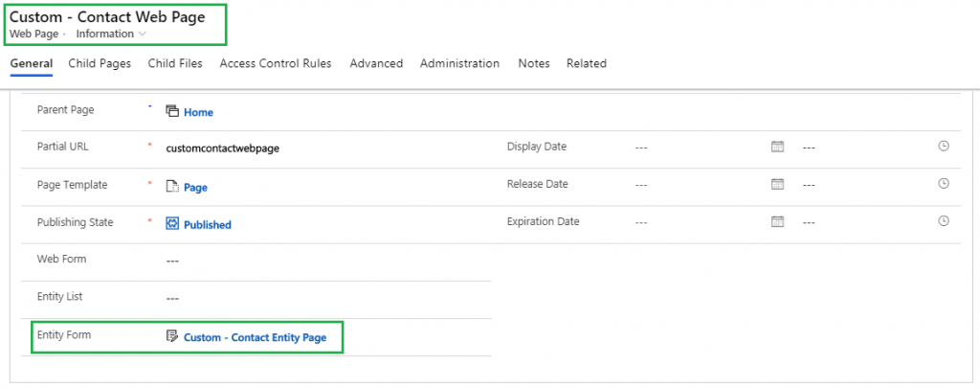980x388 pixels.
Task: Click the publishing state icon beside Published
Action: coord(172,224)
